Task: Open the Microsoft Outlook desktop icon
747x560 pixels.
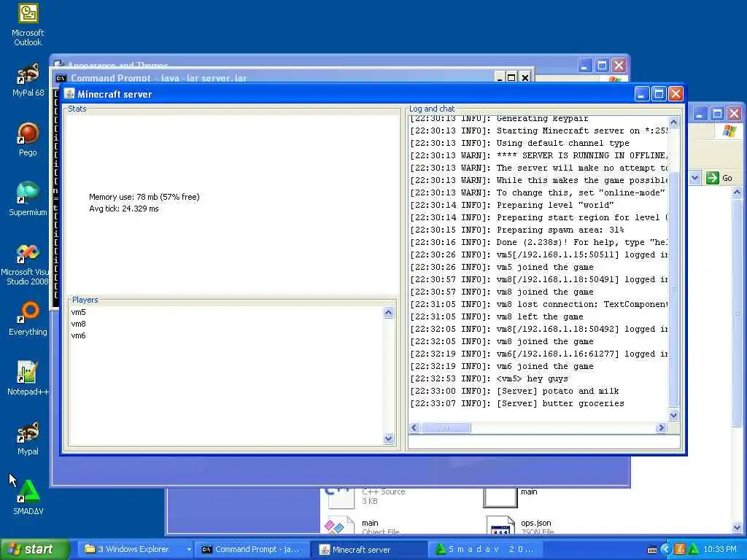Action: [x=28, y=24]
